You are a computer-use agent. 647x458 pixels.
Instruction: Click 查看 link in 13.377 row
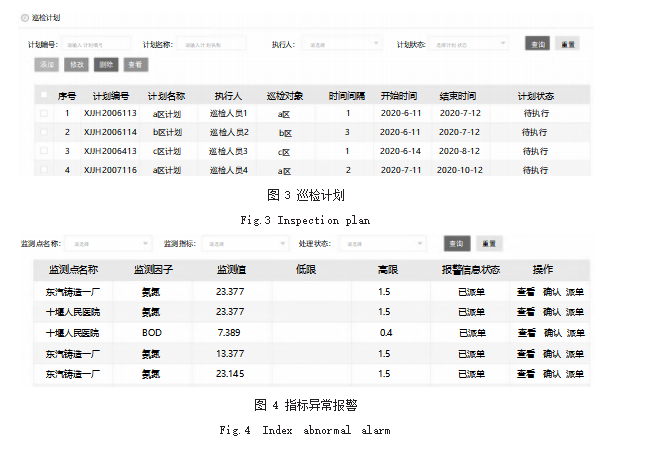tap(526, 354)
